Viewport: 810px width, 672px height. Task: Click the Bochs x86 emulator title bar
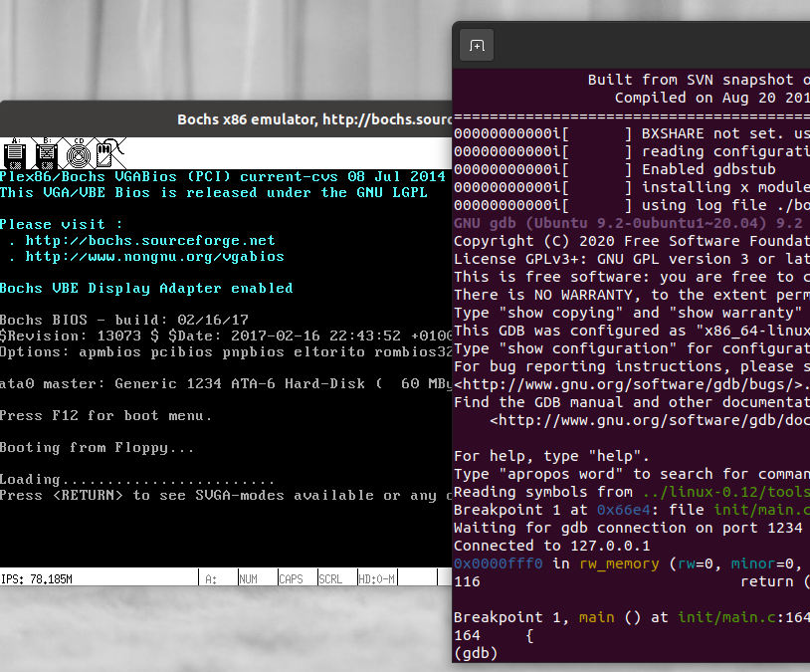(299, 118)
